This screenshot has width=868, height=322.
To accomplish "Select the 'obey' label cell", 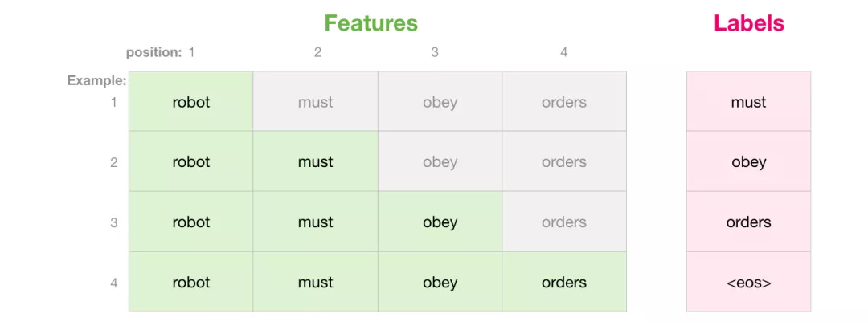I will pos(748,161).
